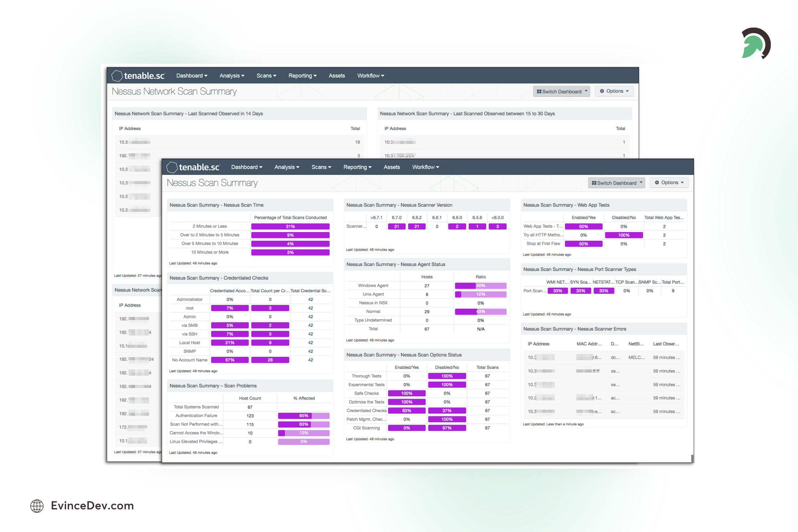Click the 'Safe Checks' Enabled 100% cell
Image resolution: width=798 pixels, height=532 pixels.
click(x=407, y=394)
